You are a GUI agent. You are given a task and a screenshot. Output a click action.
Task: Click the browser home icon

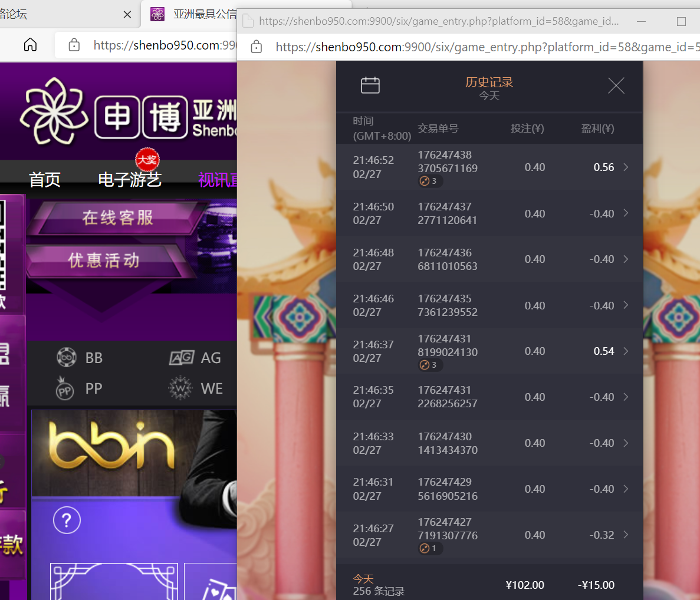pos(30,45)
